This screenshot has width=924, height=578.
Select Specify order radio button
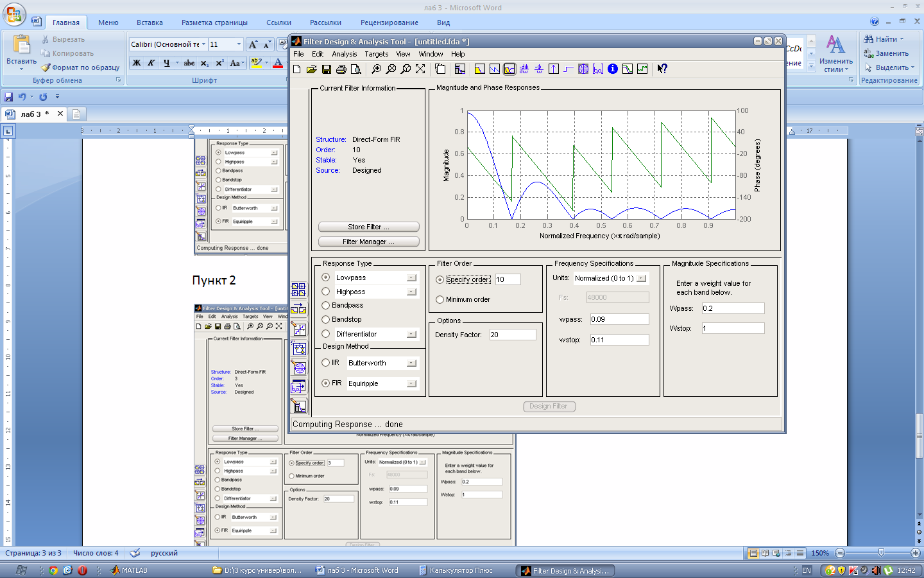pos(440,279)
